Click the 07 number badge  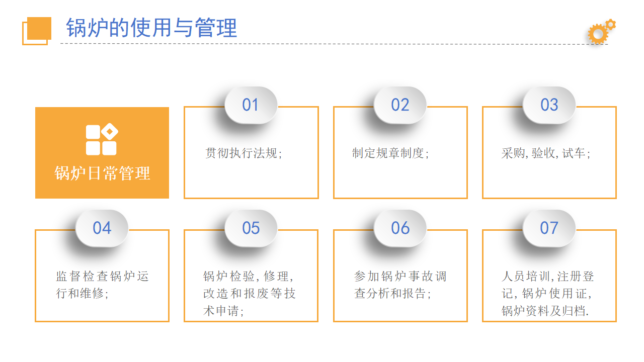(x=549, y=228)
